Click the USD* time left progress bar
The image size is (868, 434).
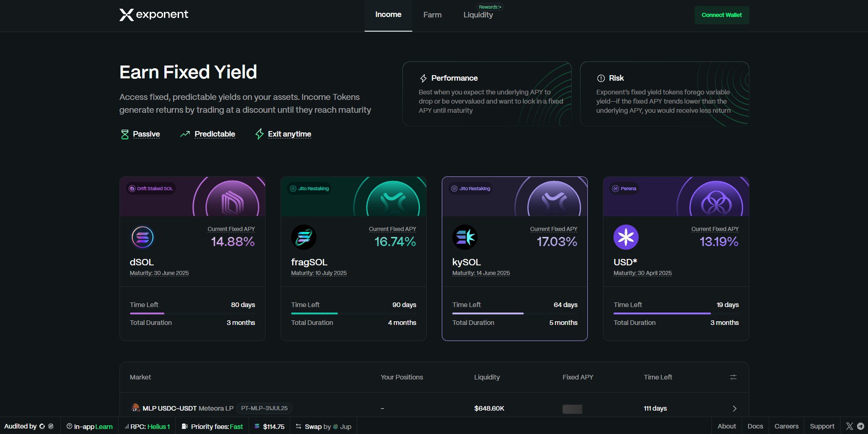[662, 313]
